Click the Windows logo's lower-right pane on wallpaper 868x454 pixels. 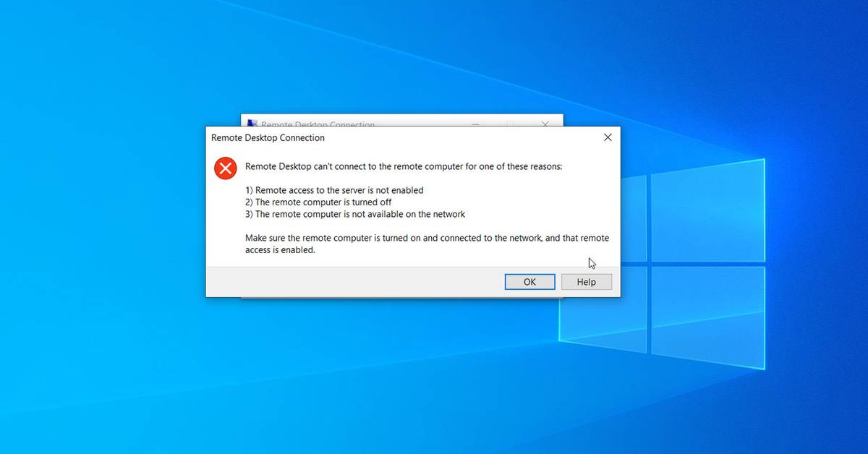[x=707, y=317]
